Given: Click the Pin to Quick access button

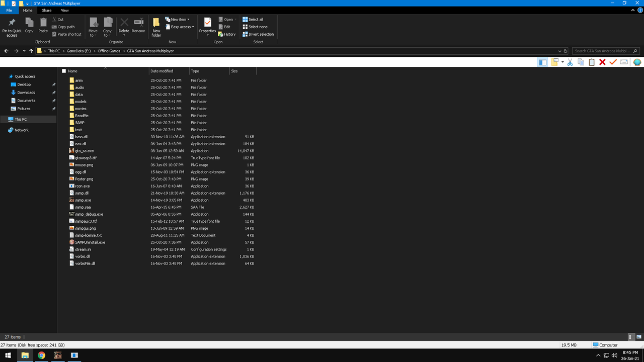Looking at the screenshot, I should tap(12, 27).
